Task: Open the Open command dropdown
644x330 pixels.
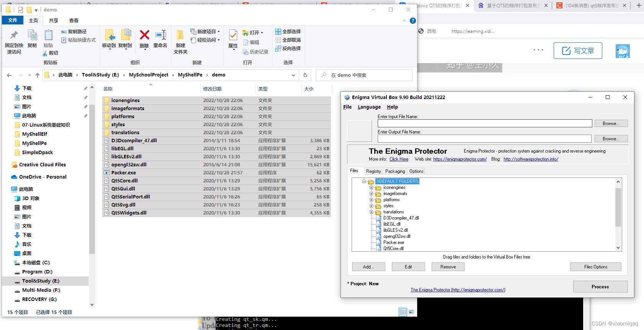Action: (262, 33)
